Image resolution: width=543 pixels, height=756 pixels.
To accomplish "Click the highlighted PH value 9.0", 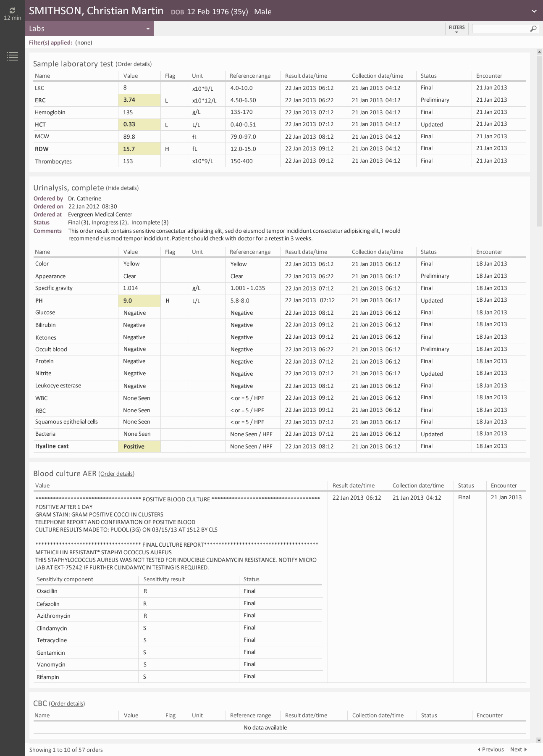I will (x=139, y=300).
